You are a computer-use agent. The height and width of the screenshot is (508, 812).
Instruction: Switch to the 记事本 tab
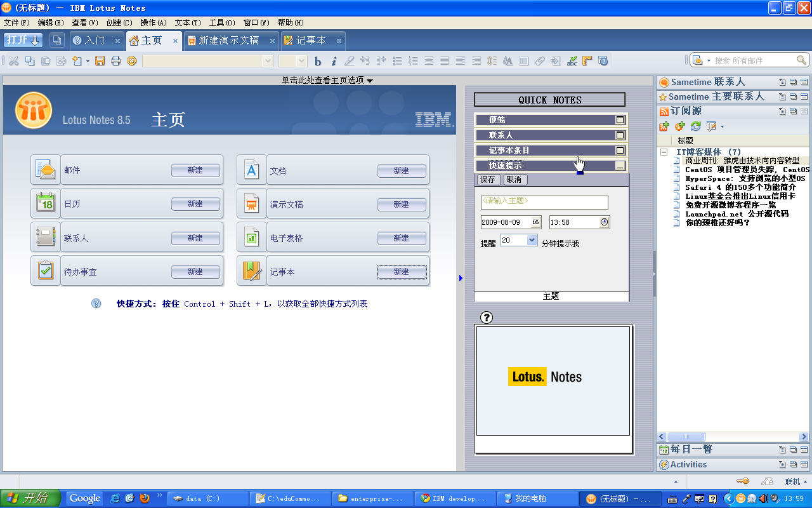(x=310, y=41)
